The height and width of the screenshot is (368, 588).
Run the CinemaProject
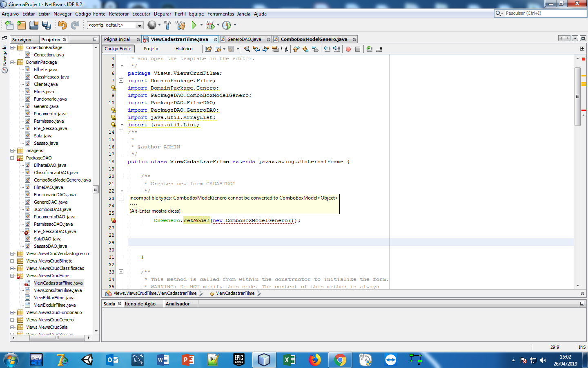[194, 25]
